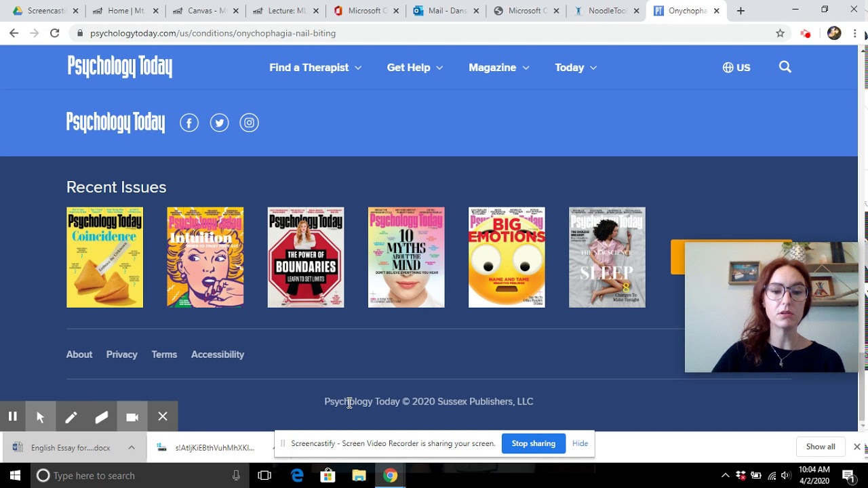
Task: Open Chrome three-dot menu
Action: (855, 33)
